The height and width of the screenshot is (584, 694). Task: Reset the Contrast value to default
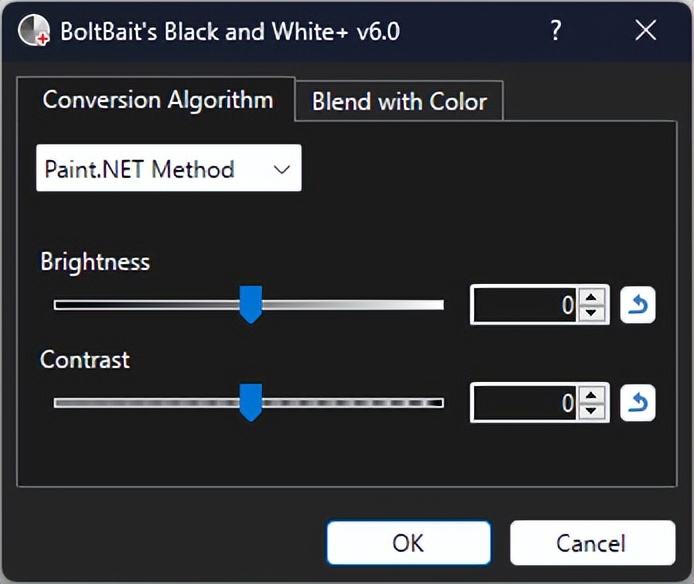[638, 403]
